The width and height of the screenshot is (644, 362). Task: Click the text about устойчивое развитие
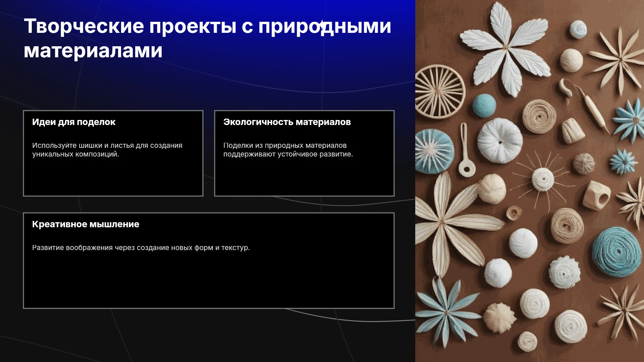288,150
